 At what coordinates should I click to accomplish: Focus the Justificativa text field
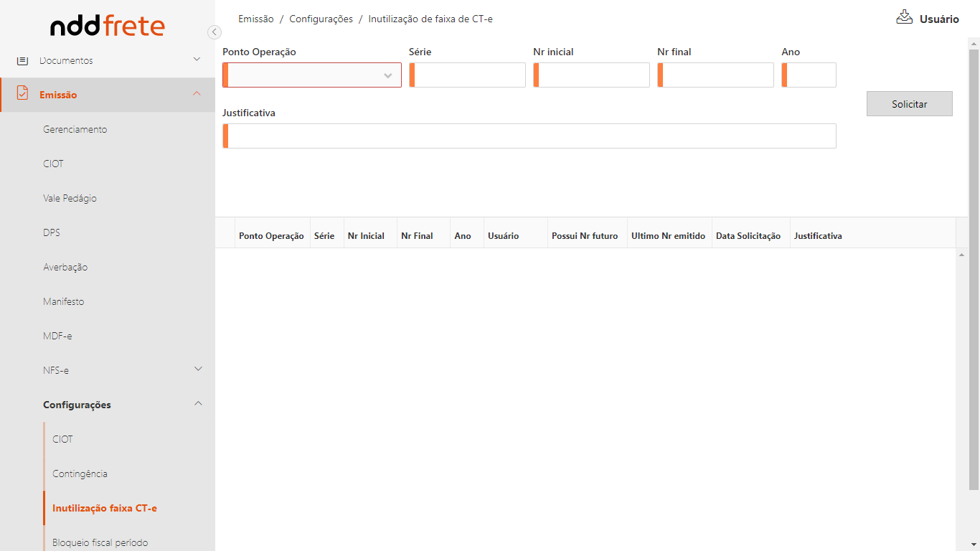(531, 136)
